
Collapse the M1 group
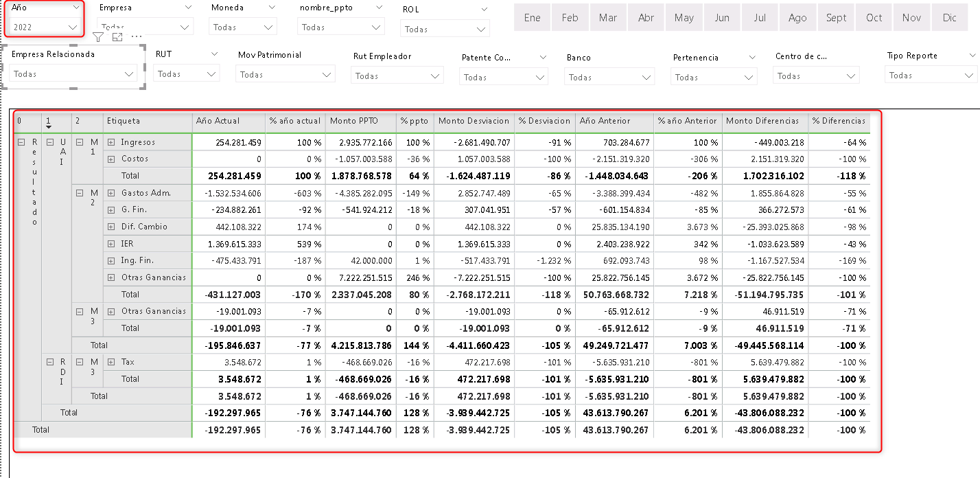pyautogui.click(x=80, y=142)
